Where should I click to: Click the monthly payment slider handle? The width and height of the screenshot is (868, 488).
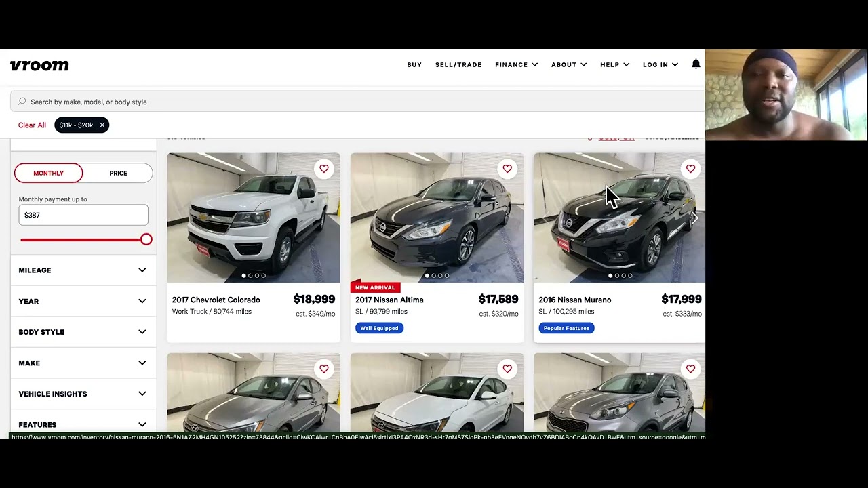coord(146,239)
